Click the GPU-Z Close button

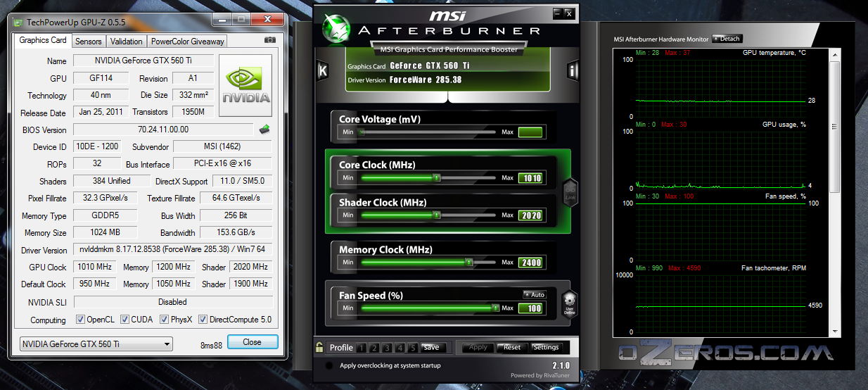(x=253, y=342)
